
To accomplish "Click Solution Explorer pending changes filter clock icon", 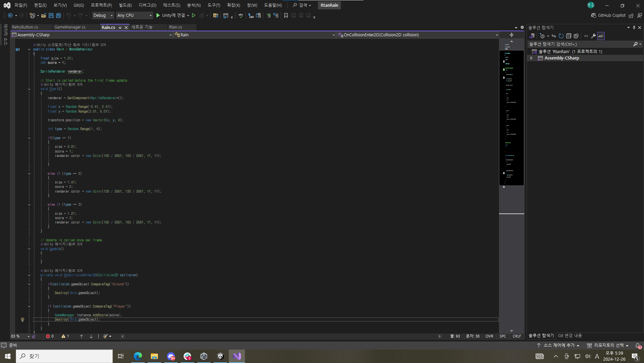I will (542, 36).
